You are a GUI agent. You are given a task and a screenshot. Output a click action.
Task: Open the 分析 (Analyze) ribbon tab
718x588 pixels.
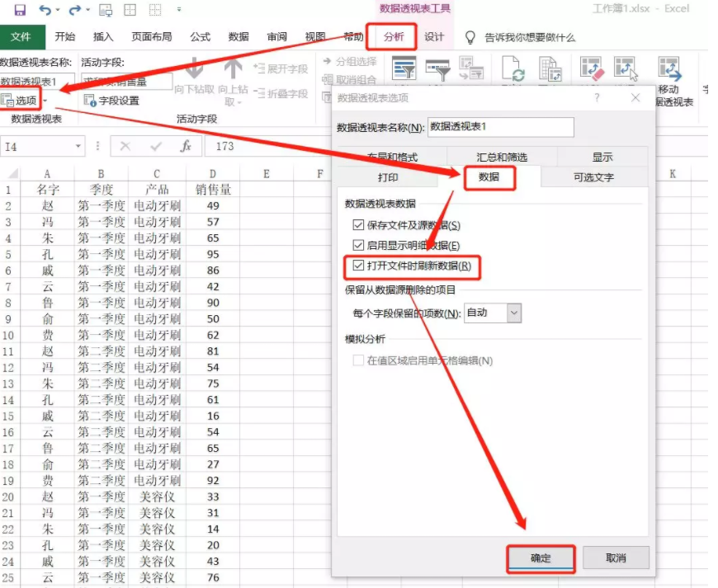(394, 37)
